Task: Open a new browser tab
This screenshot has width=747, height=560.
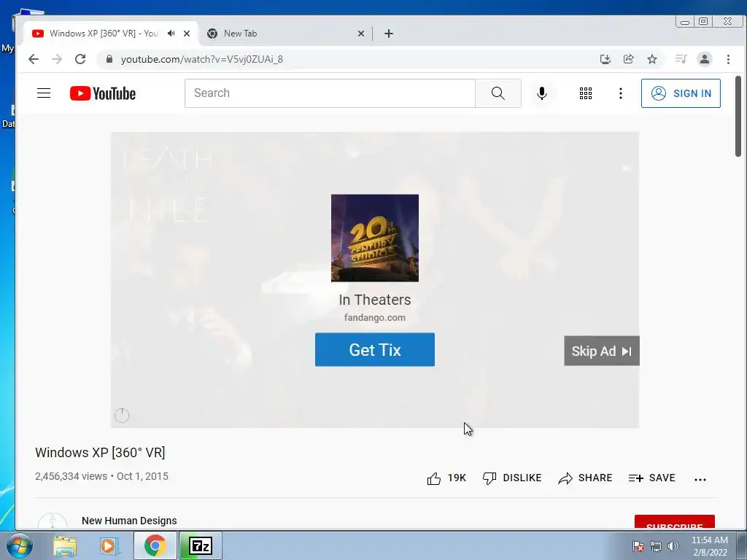Action: click(389, 34)
